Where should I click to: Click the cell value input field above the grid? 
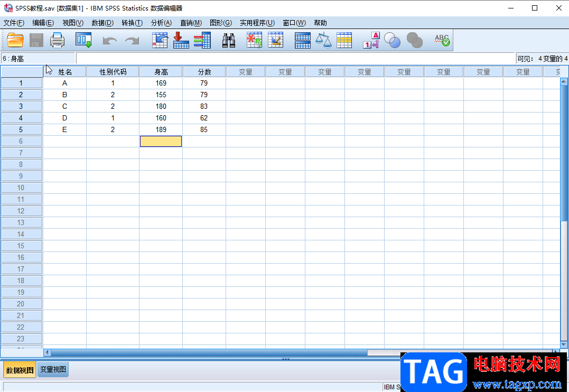pyautogui.click(x=295, y=59)
